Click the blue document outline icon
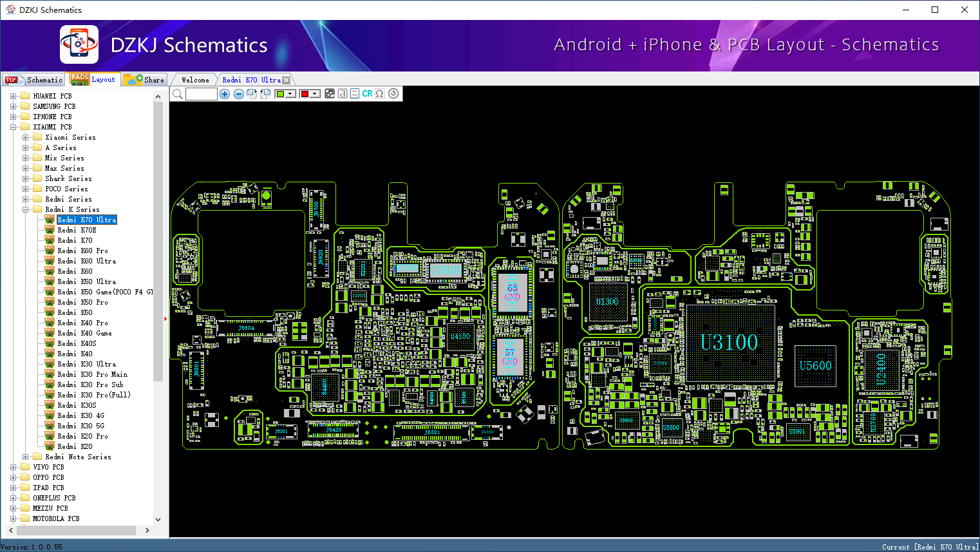The height and width of the screenshot is (552, 980). 355,93
